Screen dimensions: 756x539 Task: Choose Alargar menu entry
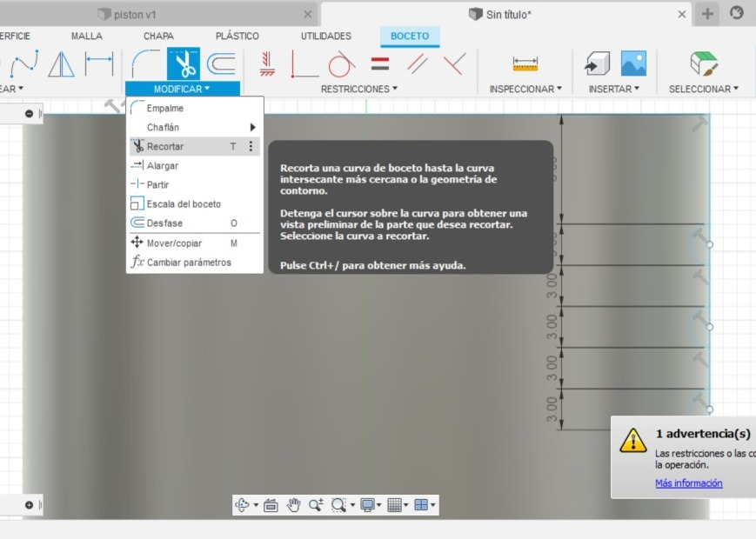(195, 166)
